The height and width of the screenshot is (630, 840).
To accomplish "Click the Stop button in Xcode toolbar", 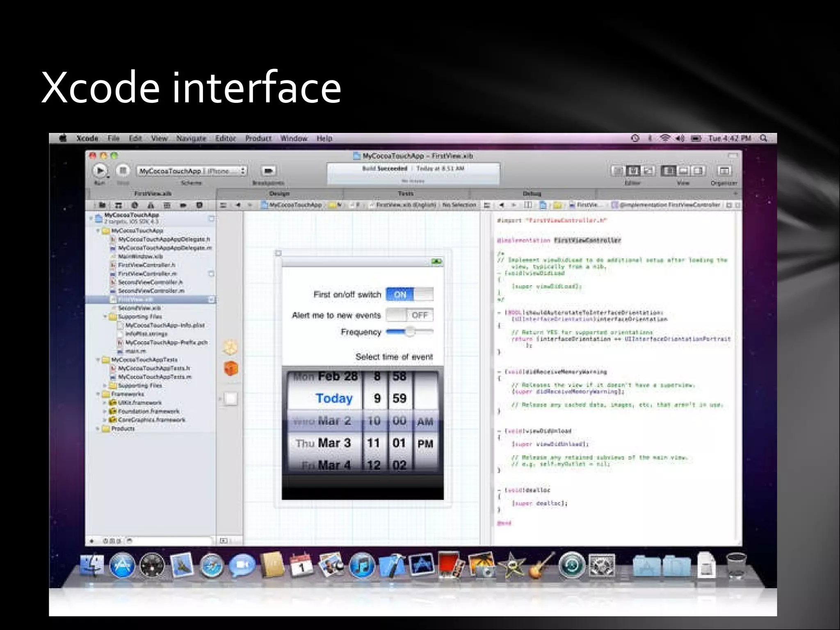I will pos(122,170).
